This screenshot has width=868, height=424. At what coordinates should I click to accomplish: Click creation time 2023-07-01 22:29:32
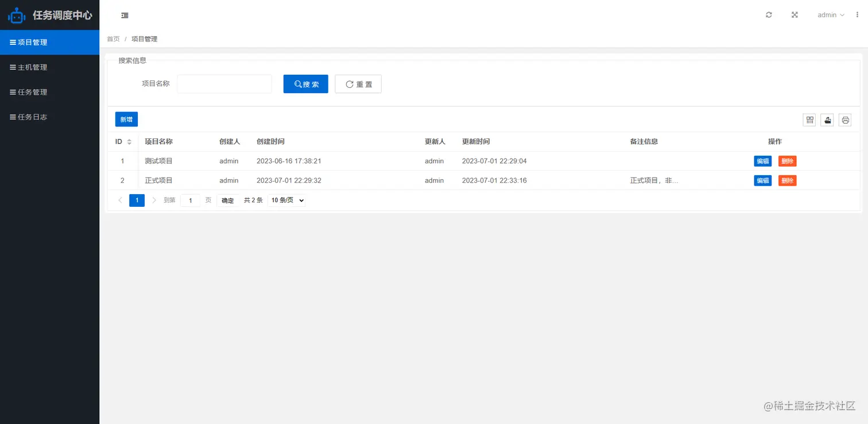tap(289, 181)
